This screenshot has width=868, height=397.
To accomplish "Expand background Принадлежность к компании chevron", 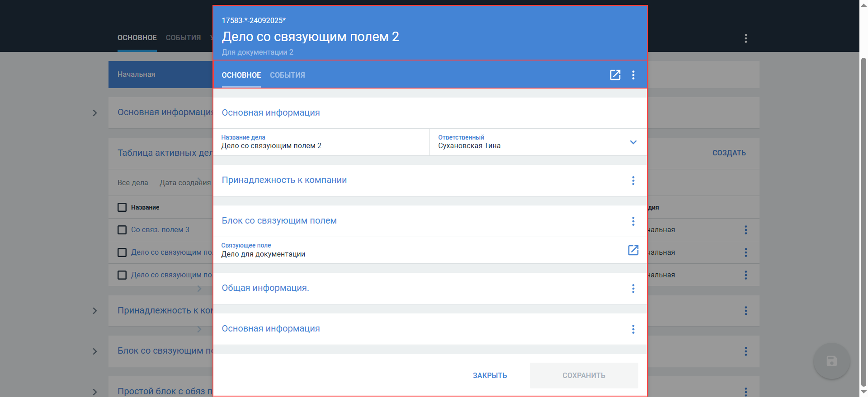I will tap(95, 311).
